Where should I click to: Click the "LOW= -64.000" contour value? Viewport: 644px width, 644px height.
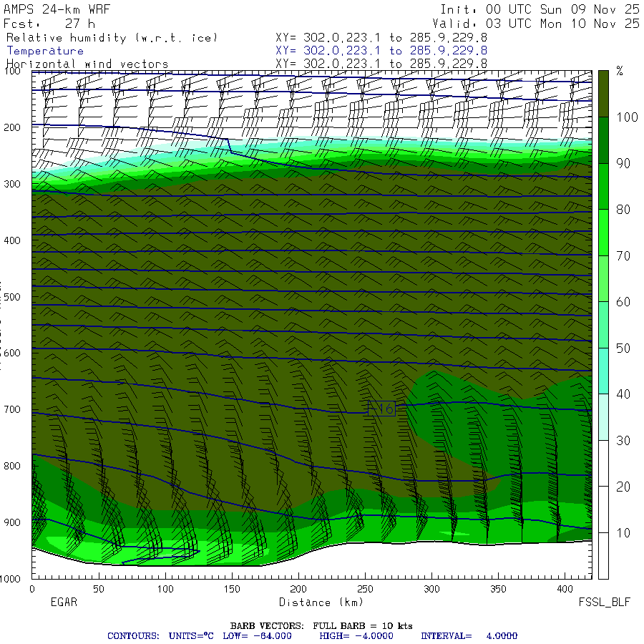pos(257,636)
